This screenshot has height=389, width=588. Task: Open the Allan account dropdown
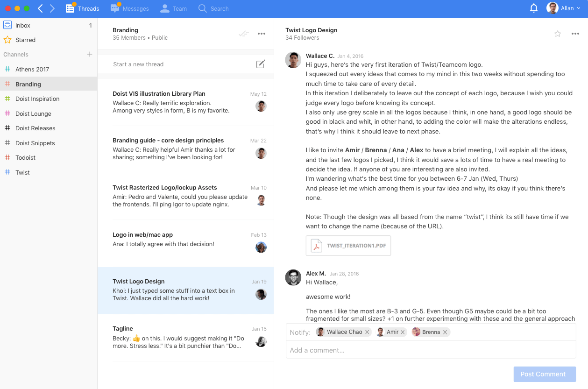pos(564,8)
